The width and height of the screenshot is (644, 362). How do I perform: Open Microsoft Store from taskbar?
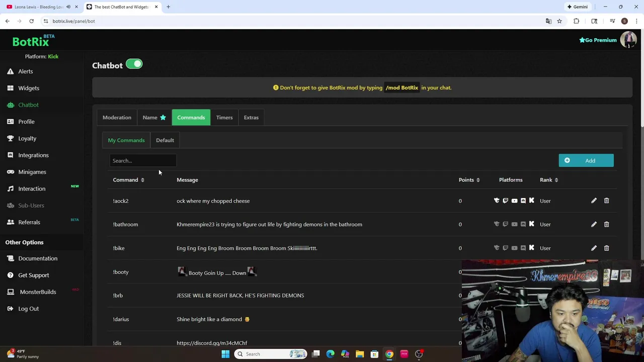click(x=374, y=354)
